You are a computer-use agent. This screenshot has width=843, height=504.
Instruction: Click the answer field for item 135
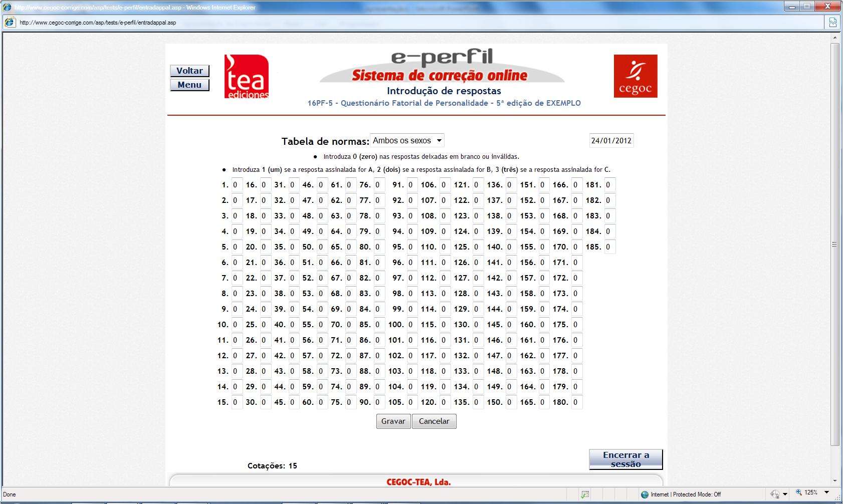pos(478,402)
